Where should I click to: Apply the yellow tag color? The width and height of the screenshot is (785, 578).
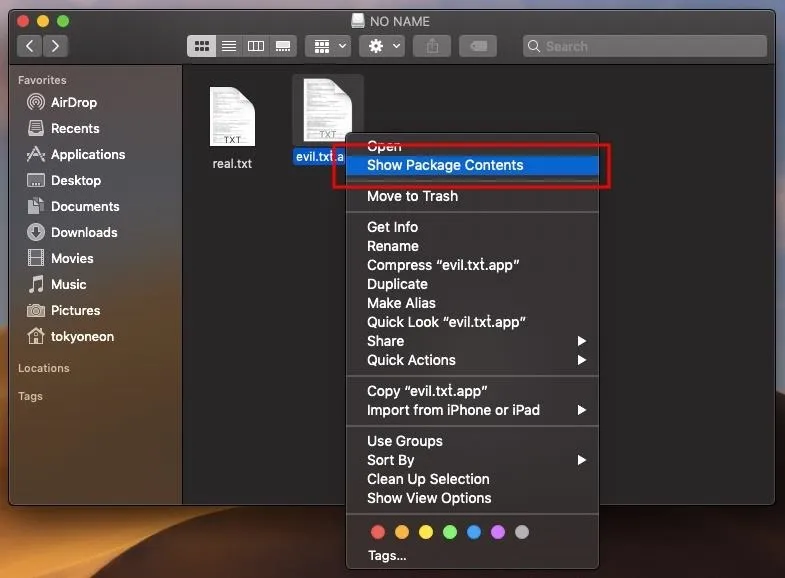pyautogui.click(x=426, y=532)
